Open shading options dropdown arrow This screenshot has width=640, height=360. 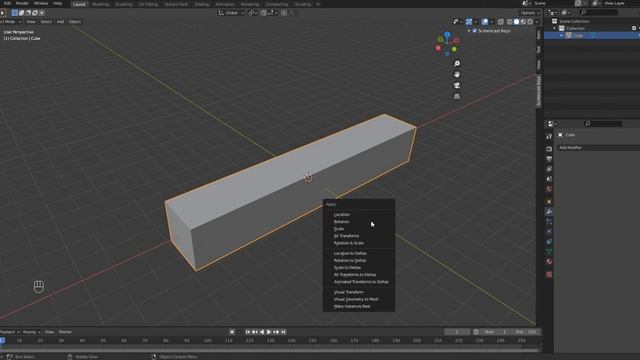(537, 22)
